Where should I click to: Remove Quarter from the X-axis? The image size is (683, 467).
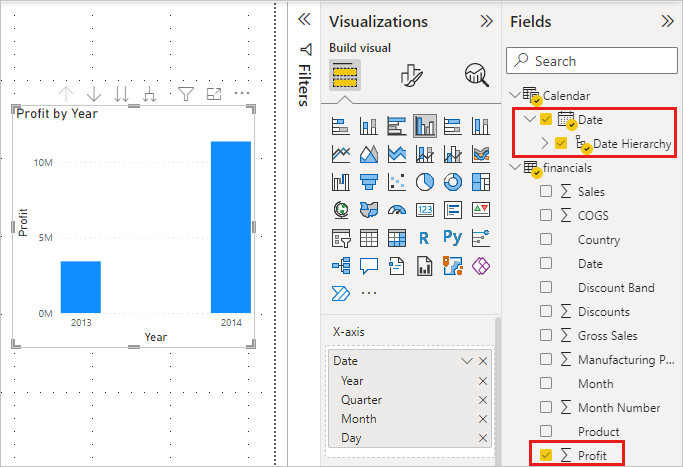coord(483,400)
